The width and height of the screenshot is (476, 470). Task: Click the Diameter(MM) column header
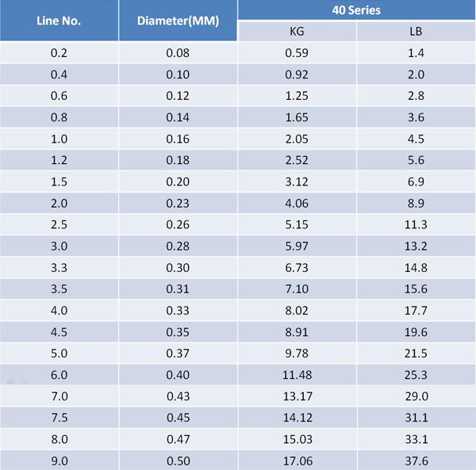point(178,21)
